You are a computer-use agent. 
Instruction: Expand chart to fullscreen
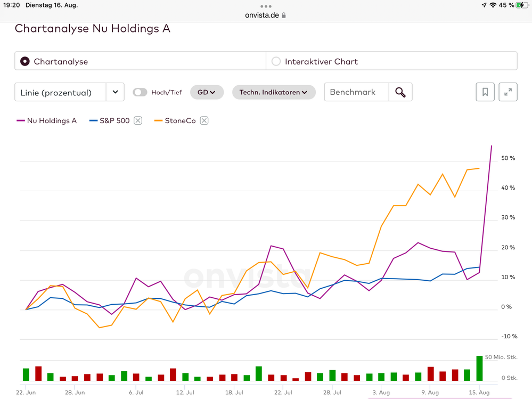tap(508, 92)
